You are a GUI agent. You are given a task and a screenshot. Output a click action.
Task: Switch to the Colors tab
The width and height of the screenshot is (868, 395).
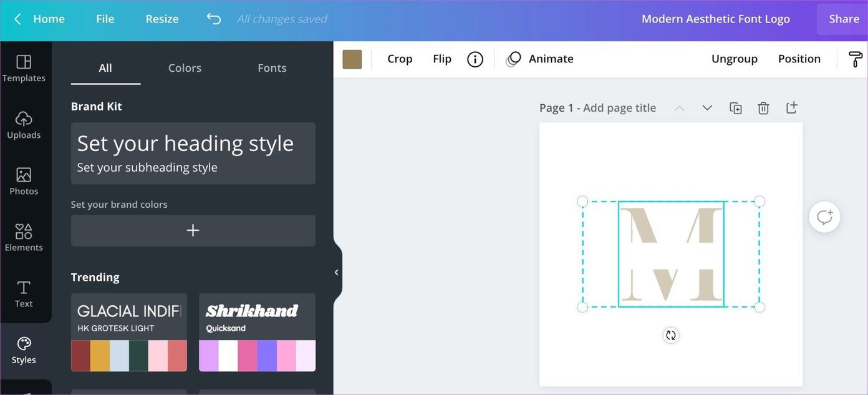pos(185,68)
